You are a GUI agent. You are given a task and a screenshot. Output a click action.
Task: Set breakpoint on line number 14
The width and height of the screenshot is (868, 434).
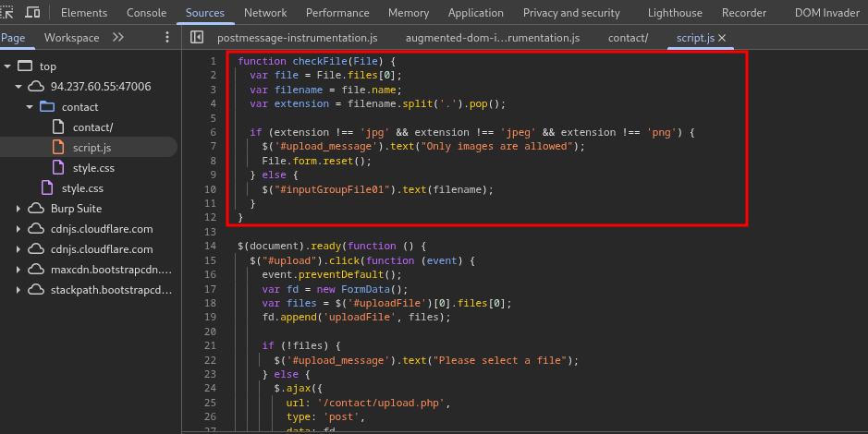pyautogui.click(x=211, y=246)
